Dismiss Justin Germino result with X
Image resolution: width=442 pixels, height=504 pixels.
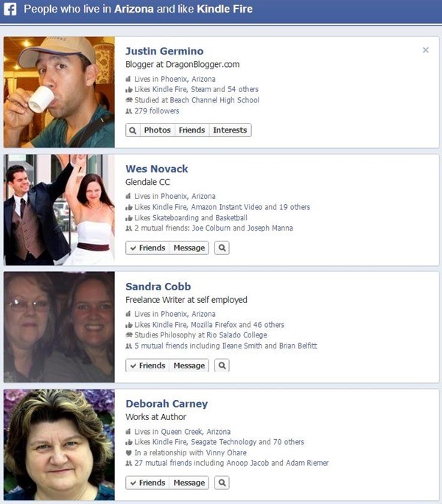point(426,50)
